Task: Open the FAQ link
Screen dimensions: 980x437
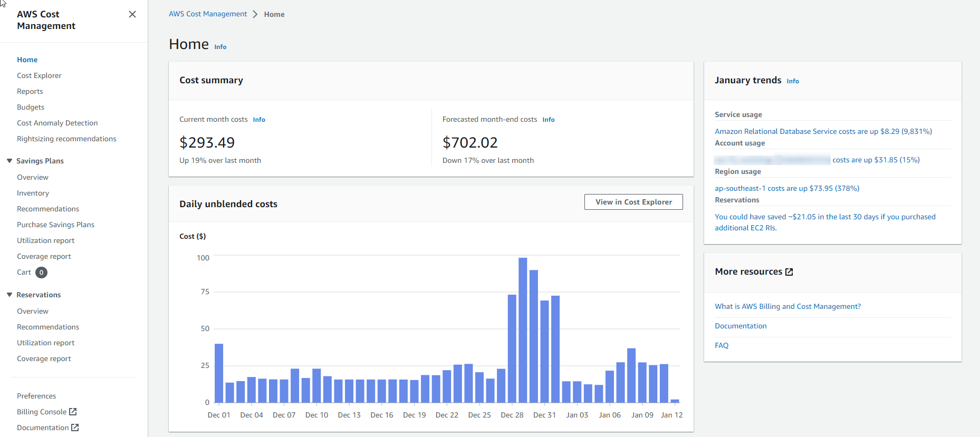Action: (x=722, y=345)
